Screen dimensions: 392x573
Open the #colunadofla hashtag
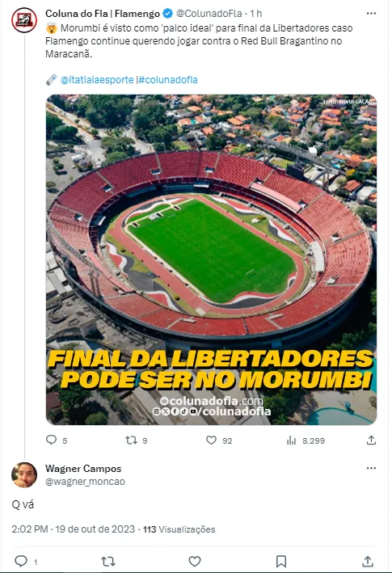168,80
